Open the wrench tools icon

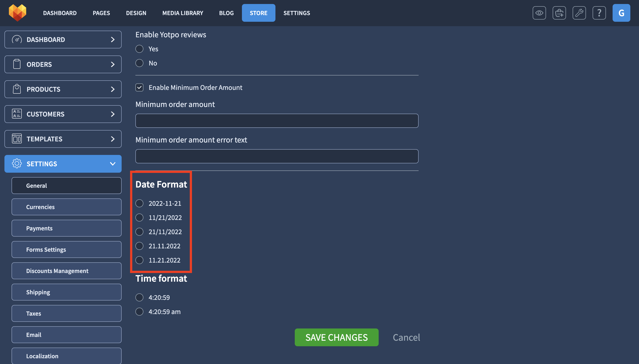coord(579,13)
